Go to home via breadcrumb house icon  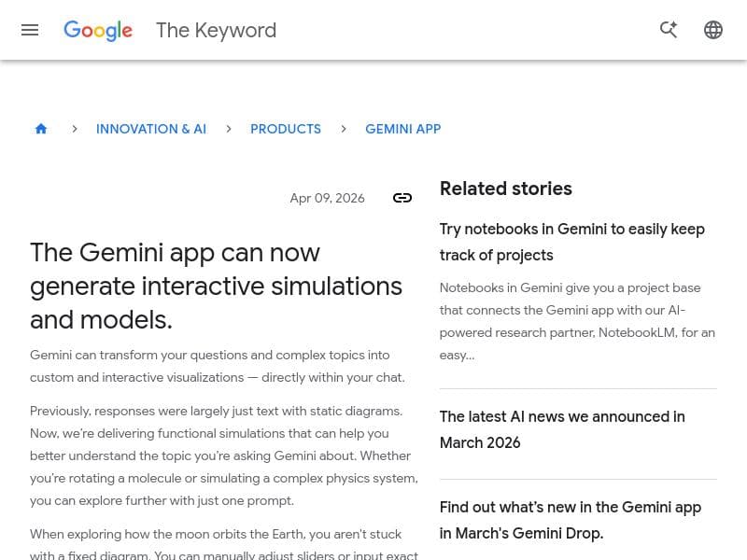click(41, 129)
